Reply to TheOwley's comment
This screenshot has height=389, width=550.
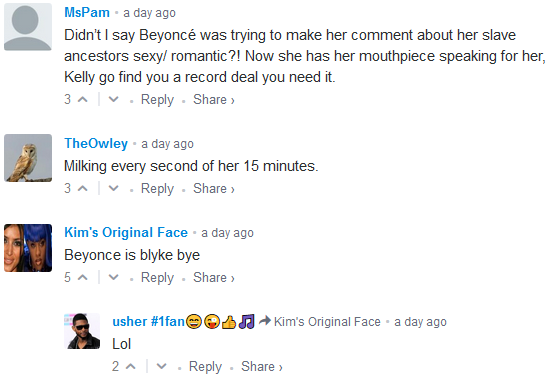(157, 189)
